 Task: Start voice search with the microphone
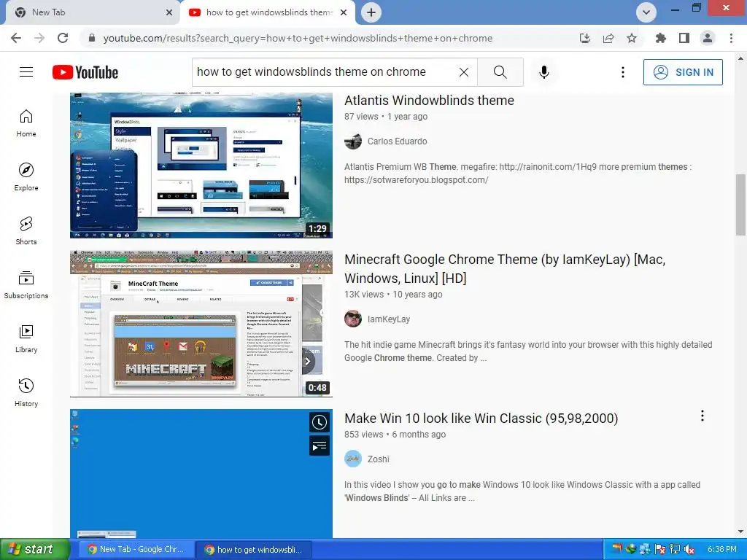pos(544,72)
